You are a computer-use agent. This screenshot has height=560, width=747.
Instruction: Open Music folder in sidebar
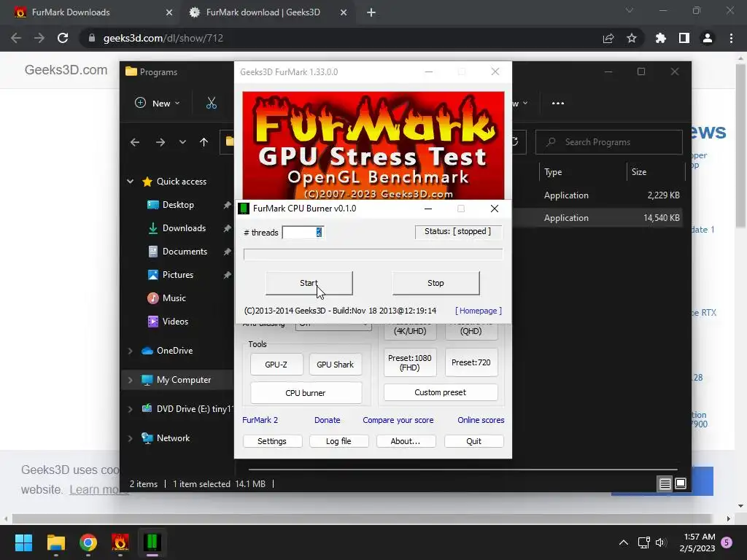point(174,298)
